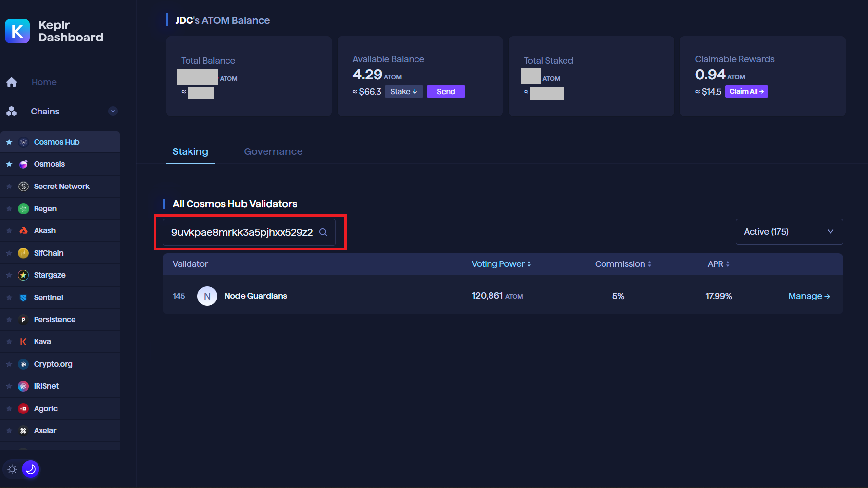Click the Sentinel chain logo
Screen dimensions: 868x488
[x=23, y=298]
